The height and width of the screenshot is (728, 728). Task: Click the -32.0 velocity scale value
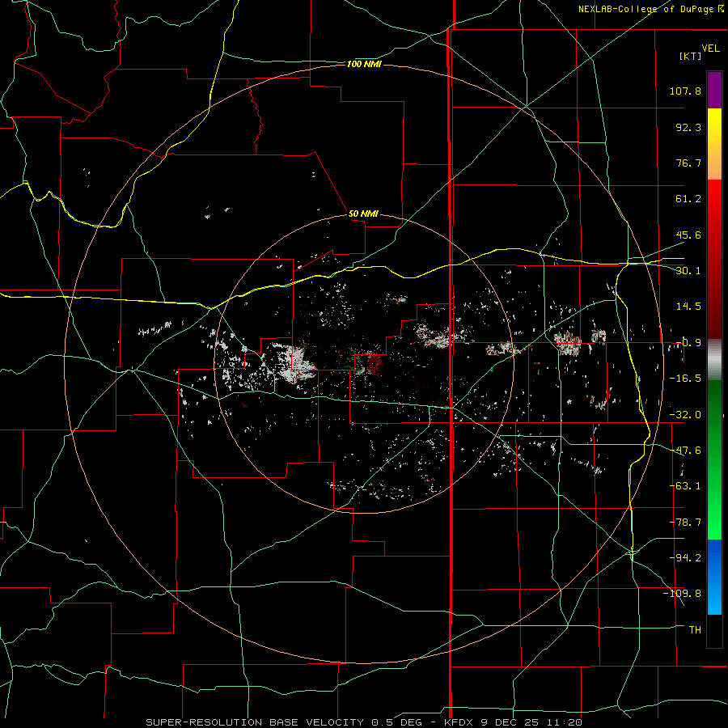click(685, 415)
